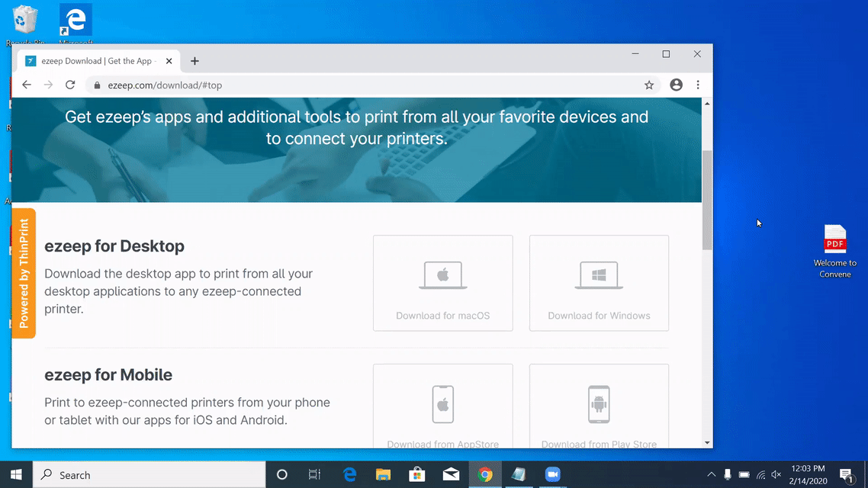Close the ezeep Download tab
Image resolution: width=868 pixels, height=488 pixels.
click(x=169, y=61)
